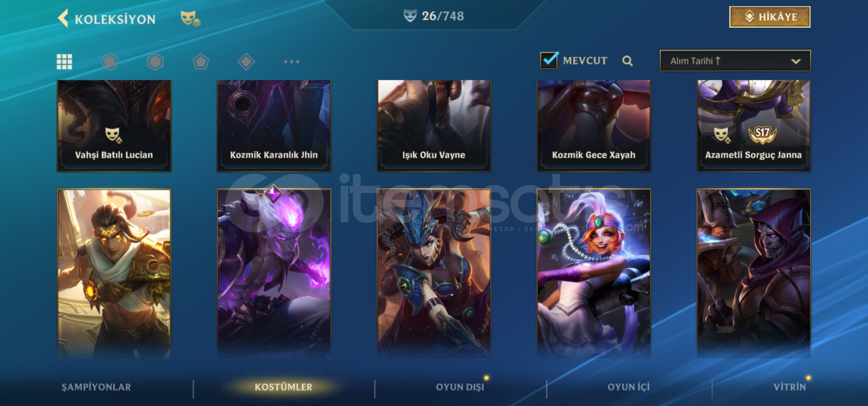Open the skin search magnifier
This screenshot has height=406, width=868.
627,61
